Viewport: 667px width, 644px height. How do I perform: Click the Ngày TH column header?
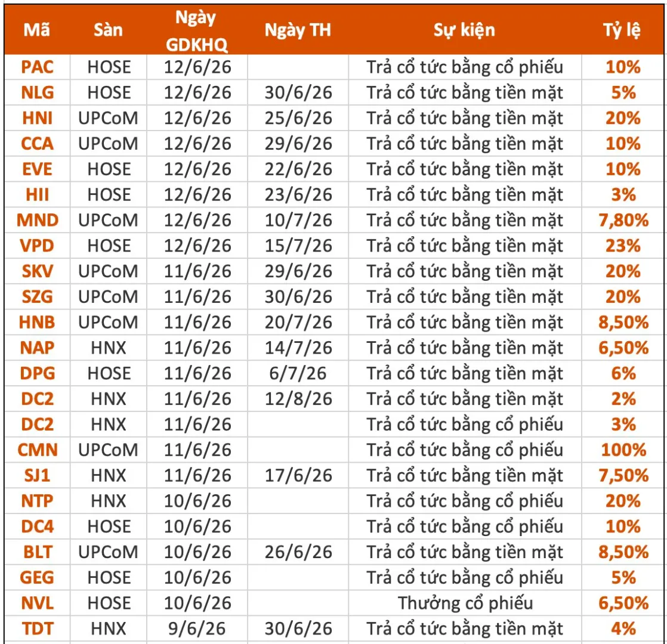click(298, 30)
